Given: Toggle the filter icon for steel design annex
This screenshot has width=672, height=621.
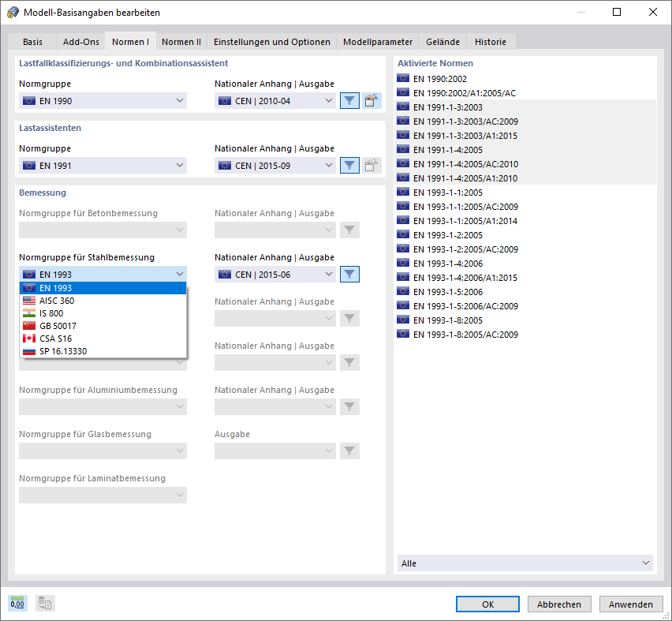Looking at the screenshot, I should pyautogui.click(x=349, y=275).
